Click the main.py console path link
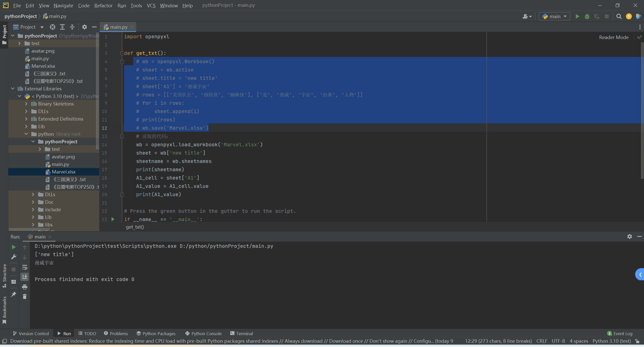The width and height of the screenshot is (644, 347). (x=226, y=246)
